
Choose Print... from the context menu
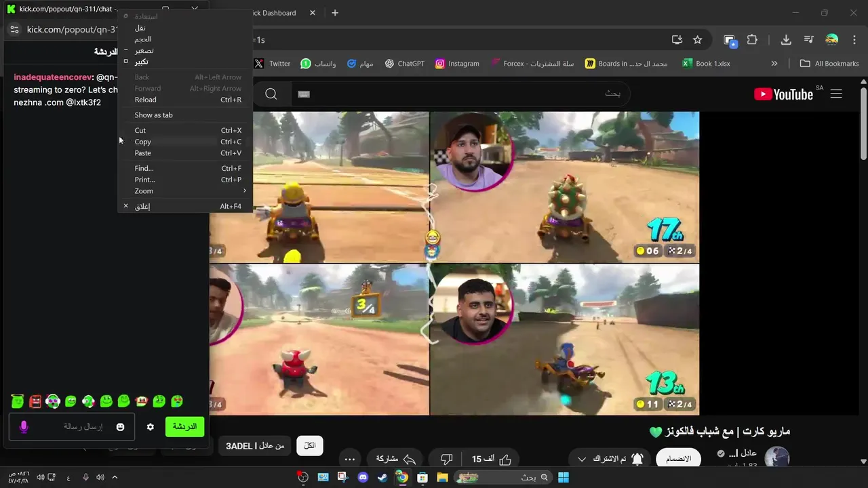pos(185,180)
